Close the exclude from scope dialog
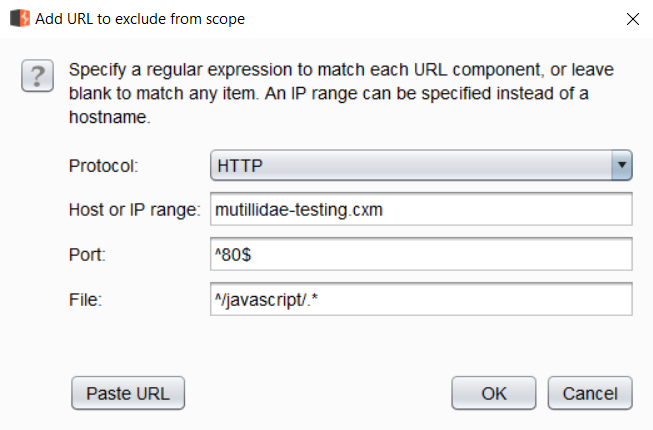Viewport: 653px width, 430px height. pos(630,18)
